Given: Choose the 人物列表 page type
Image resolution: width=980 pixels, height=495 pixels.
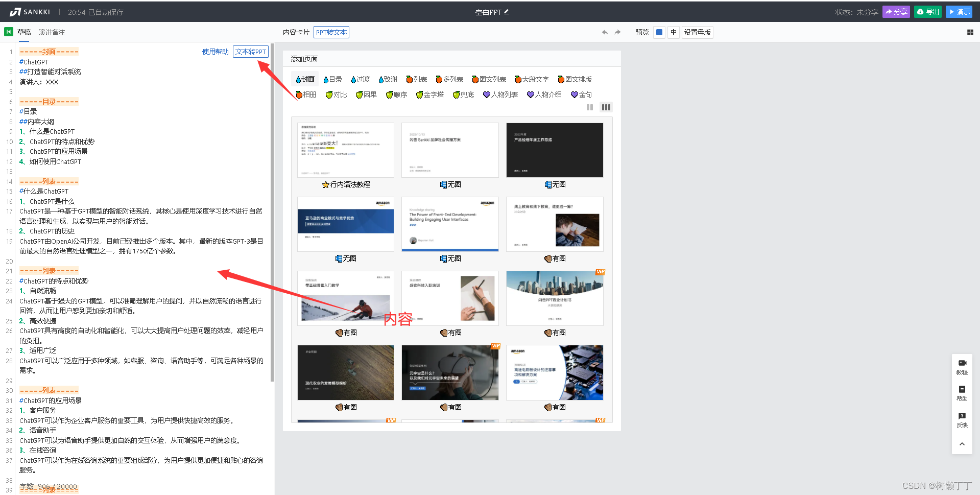Looking at the screenshot, I should point(500,95).
